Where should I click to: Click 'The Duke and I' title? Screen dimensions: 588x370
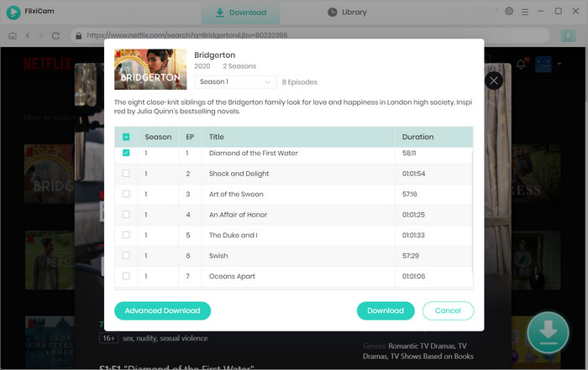234,236
